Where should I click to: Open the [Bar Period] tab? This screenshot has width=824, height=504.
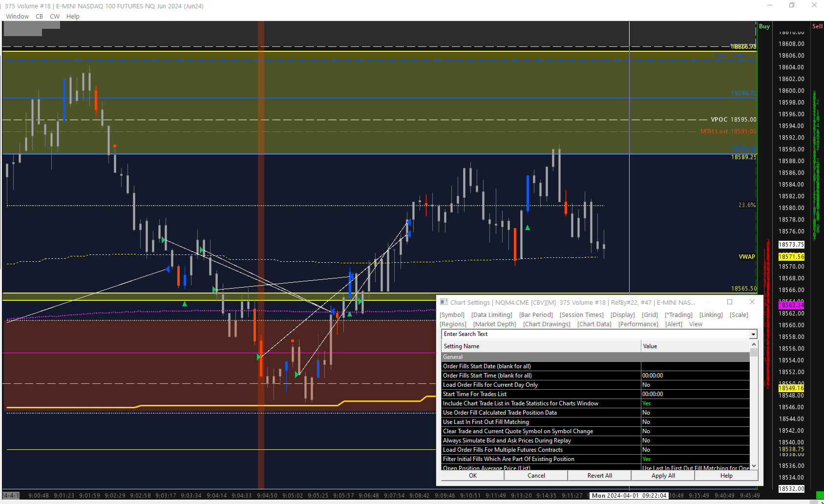536,315
